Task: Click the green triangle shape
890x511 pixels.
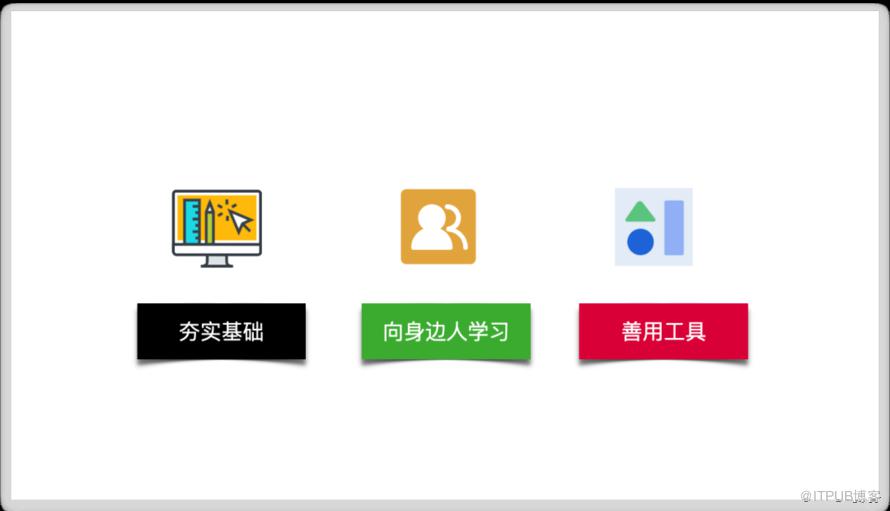Action: tap(640, 211)
